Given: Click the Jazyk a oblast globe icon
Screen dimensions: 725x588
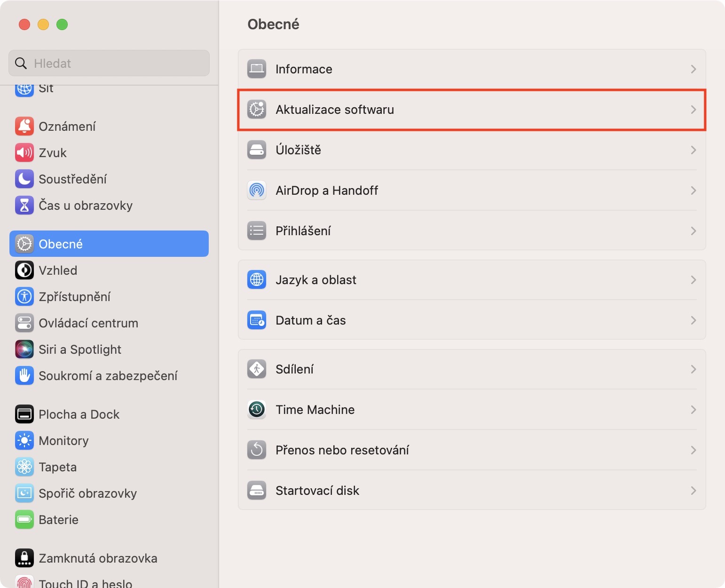Looking at the screenshot, I should [x=257, y=280].
